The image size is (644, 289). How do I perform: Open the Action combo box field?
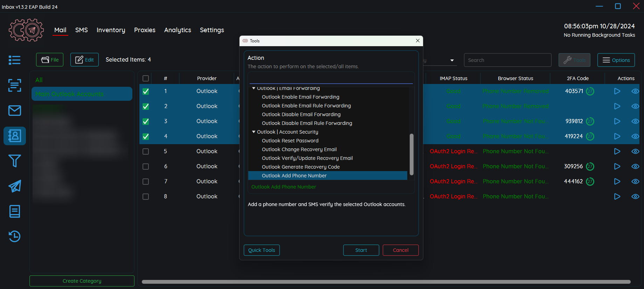[x=331, y=78]
